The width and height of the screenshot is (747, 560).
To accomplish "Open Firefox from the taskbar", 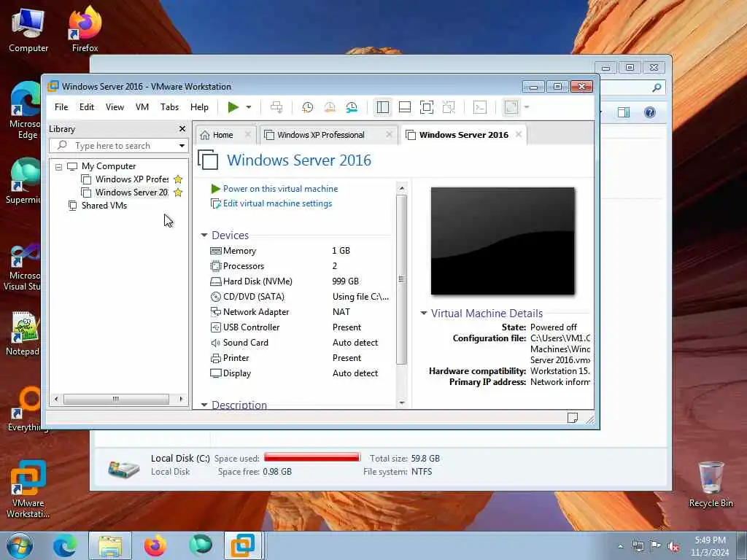I will coord(155,545).
